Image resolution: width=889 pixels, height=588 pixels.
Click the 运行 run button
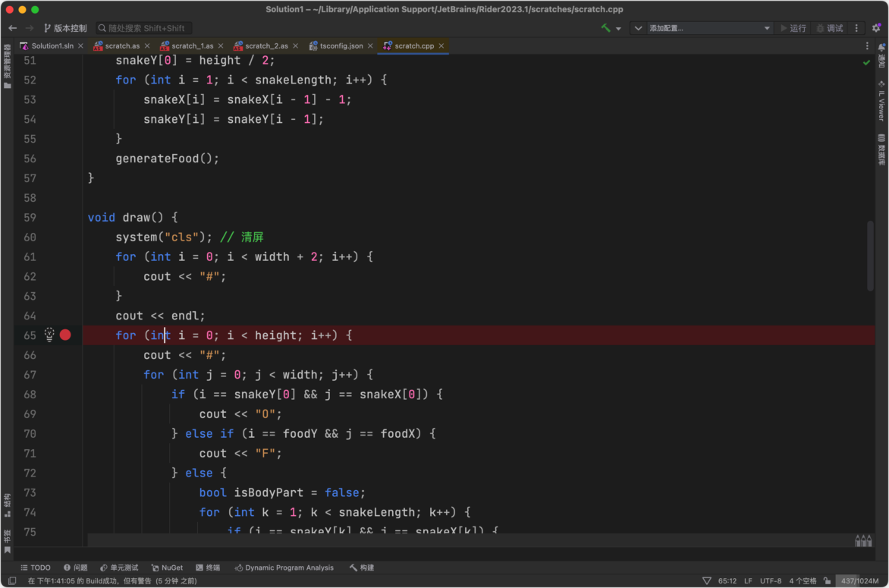[x=793, y=28]
